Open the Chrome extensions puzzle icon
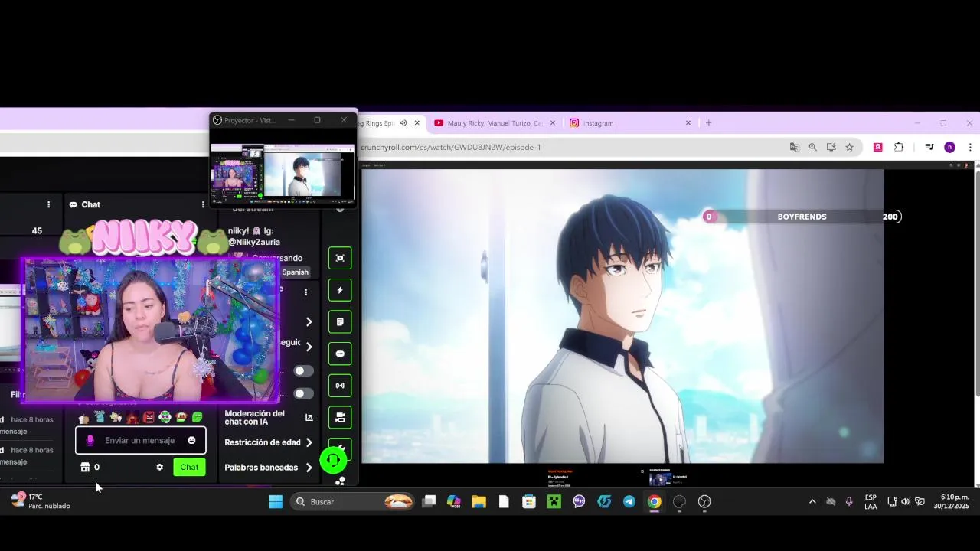The width and height of the screenshot is (980, 551). click(899, 147)
